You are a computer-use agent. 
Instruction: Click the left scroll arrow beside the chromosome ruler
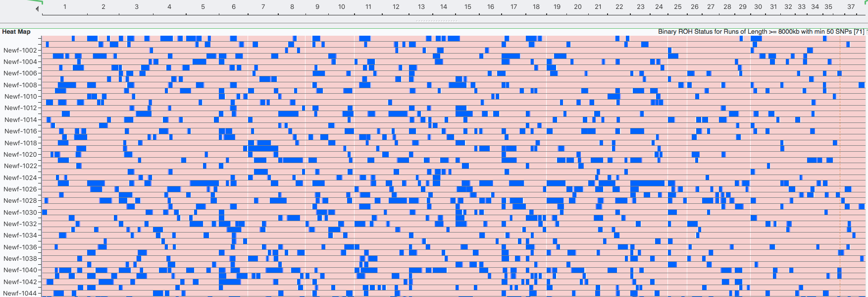click(x=37, y=9)
